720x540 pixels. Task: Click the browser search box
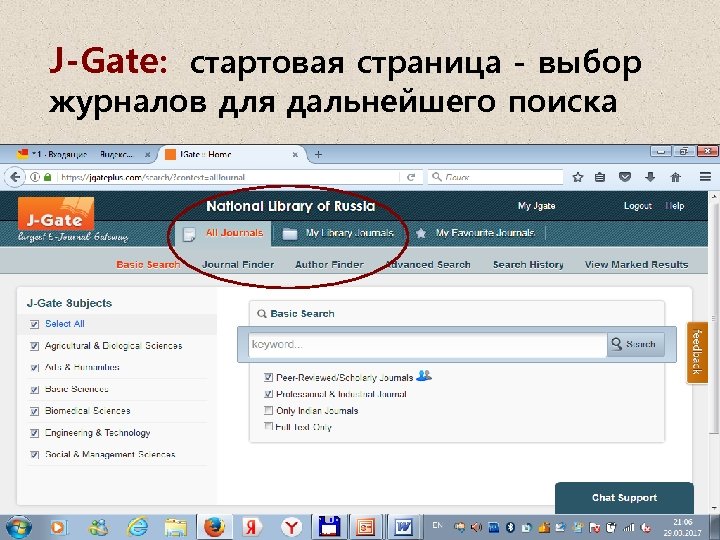click(x=495, y=177)
